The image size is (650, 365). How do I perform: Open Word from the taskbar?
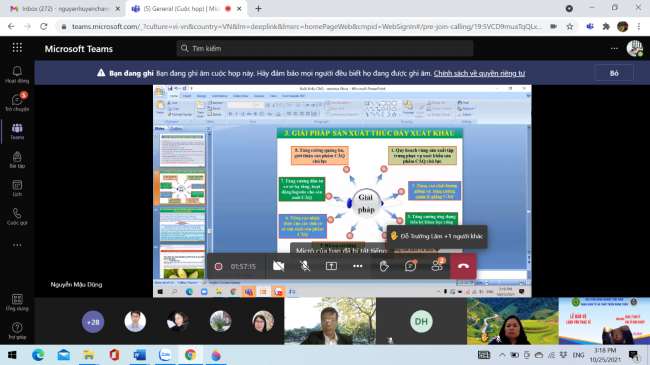pos(140,355)
